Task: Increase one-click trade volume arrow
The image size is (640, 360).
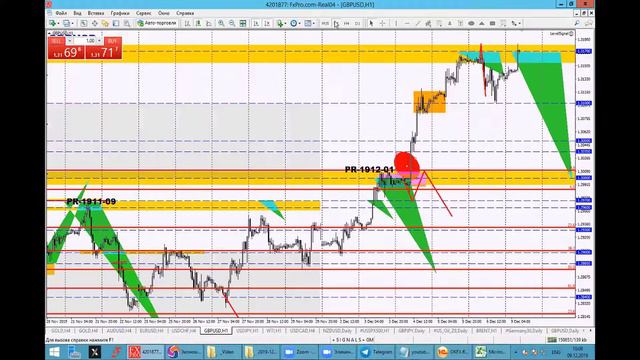Action: (99, 41)
